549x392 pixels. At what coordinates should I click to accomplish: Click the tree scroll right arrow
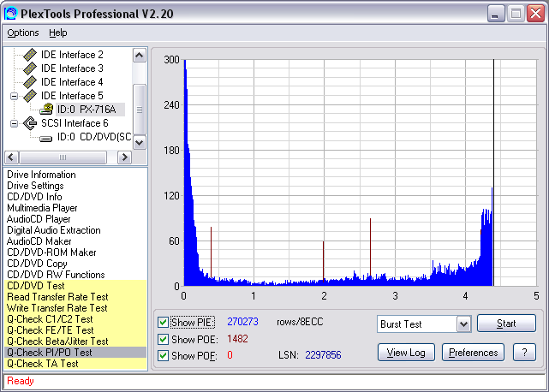(124, 157)
